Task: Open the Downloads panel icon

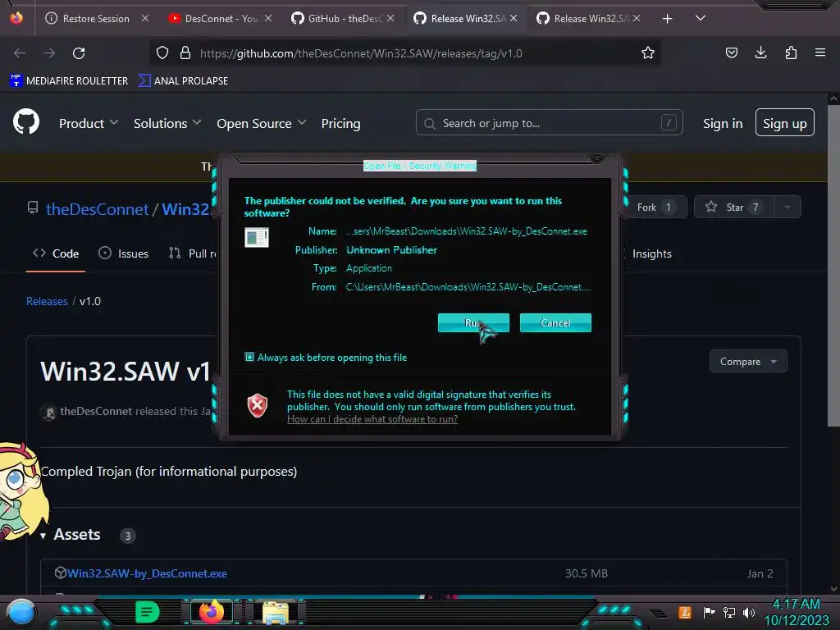Action: [x=760, y=52]
